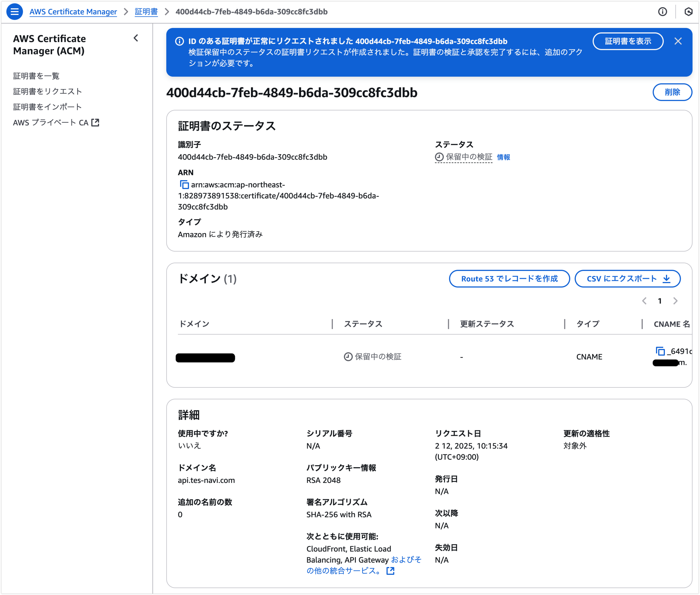This screenshot has width=700, height=595.
Task: Open the hamburger navigation menu
Action: pyautogui.click(x=15, y=12)
